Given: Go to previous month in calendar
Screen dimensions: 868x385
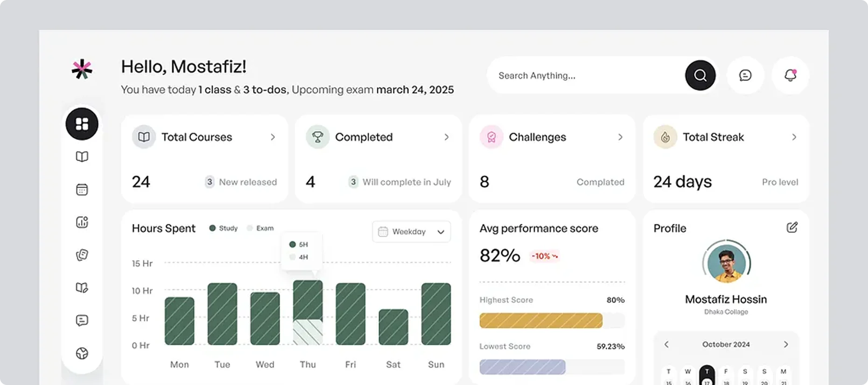Looking at the screenshot, I should tap(666, 344).
